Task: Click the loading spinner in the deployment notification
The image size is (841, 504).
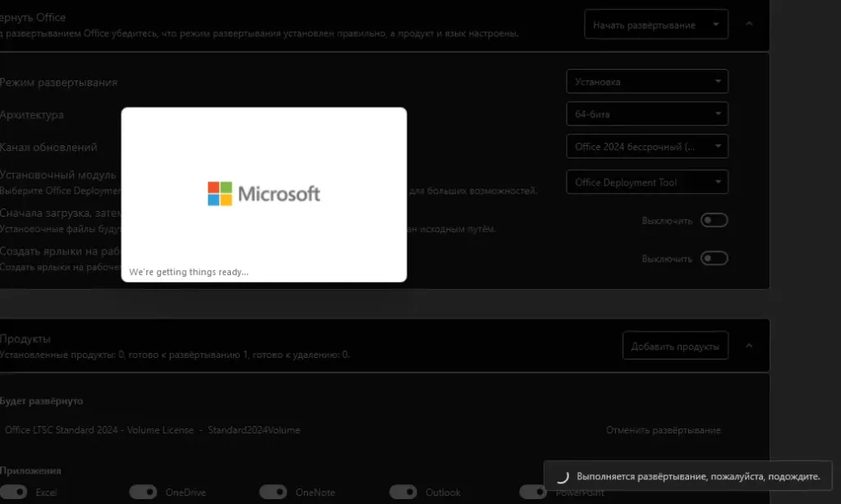Action: click(x=563, y=476)
